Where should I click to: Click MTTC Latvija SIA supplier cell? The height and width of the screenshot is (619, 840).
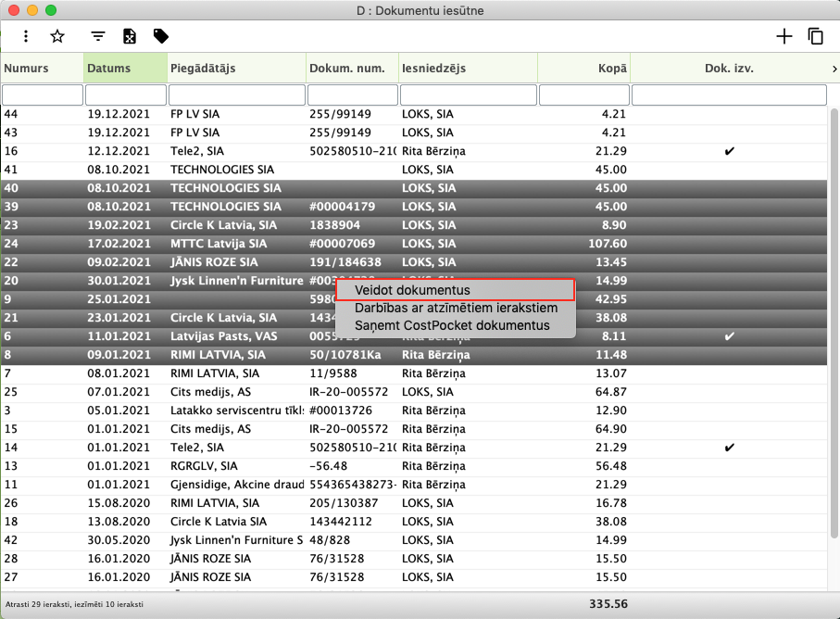point(219,244)
